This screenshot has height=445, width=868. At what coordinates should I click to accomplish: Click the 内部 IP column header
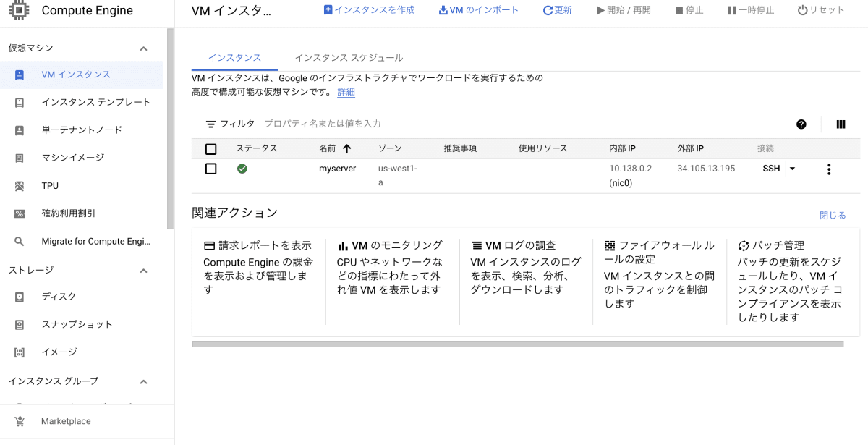tap(622, 148)
